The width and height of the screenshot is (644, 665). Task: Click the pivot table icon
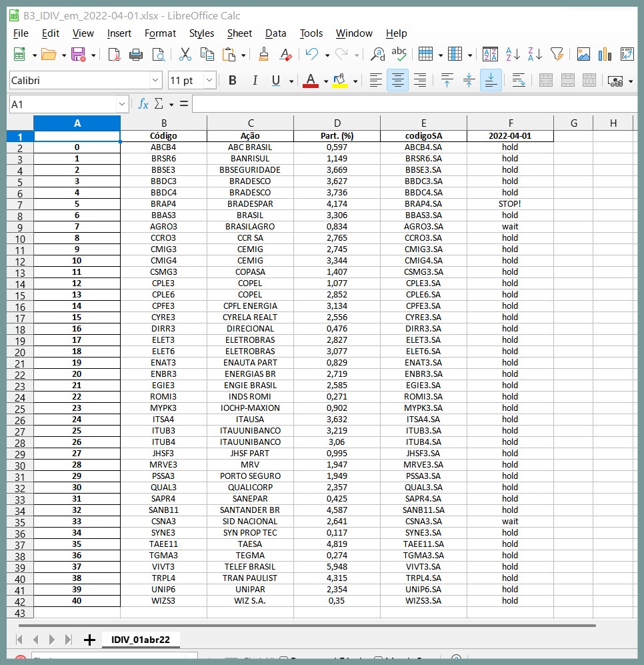click(x=627, y=54)
